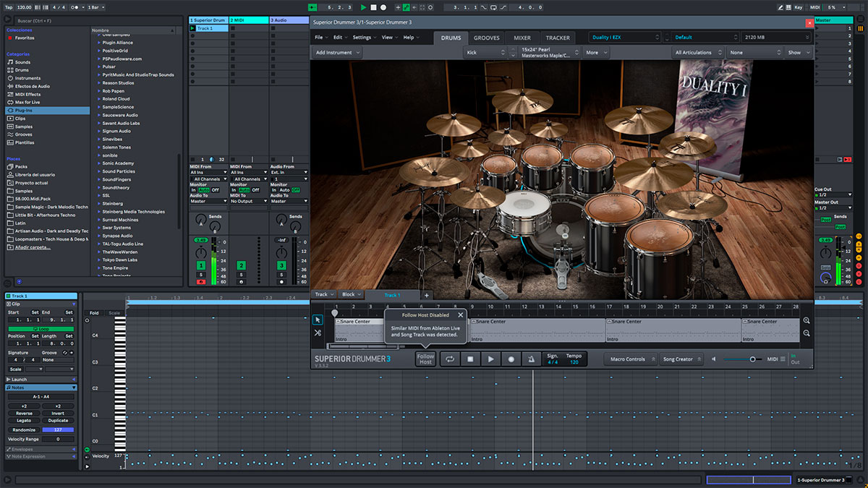Launch the Track 1 clip play button
The image size is (868, 488).
coord(192,28)
